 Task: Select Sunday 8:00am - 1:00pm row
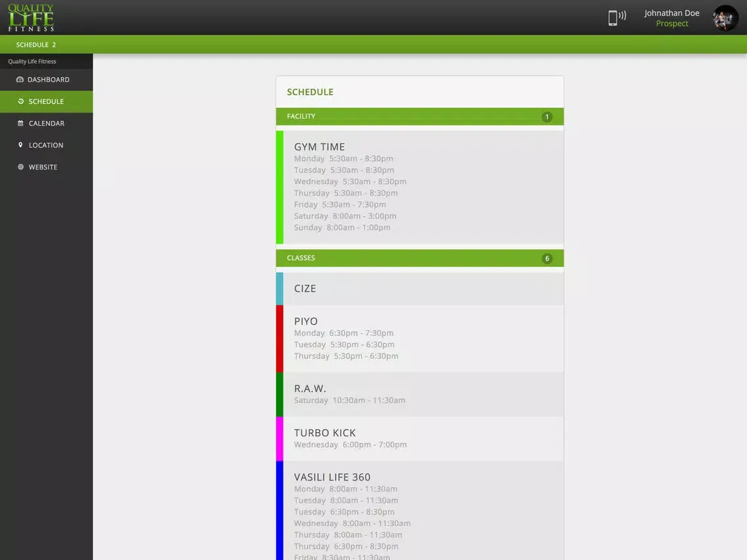click(342, 227)
